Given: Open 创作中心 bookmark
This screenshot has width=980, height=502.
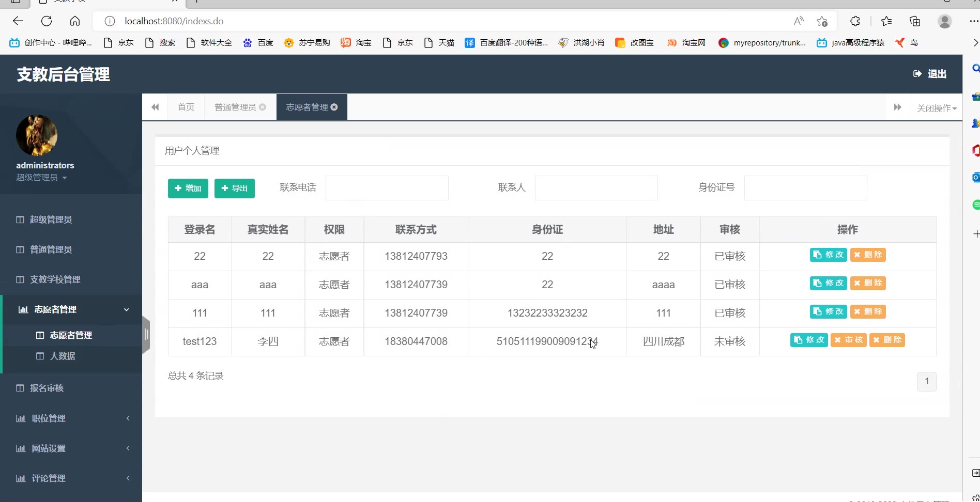Looking at the screenshot, I should tap(51, 43).
